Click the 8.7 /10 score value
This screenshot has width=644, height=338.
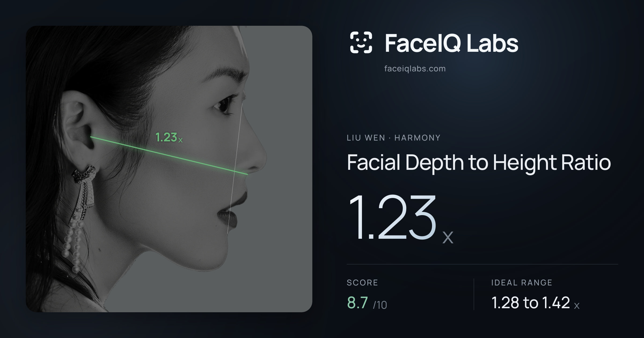(x=367, y=303)
